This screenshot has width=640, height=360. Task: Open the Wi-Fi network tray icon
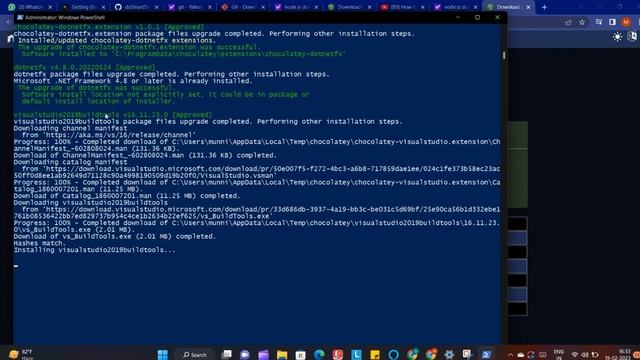[x=575, y=355]
